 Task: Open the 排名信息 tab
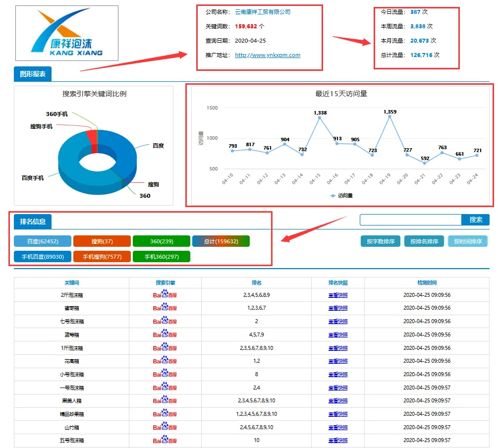point(33,222)
